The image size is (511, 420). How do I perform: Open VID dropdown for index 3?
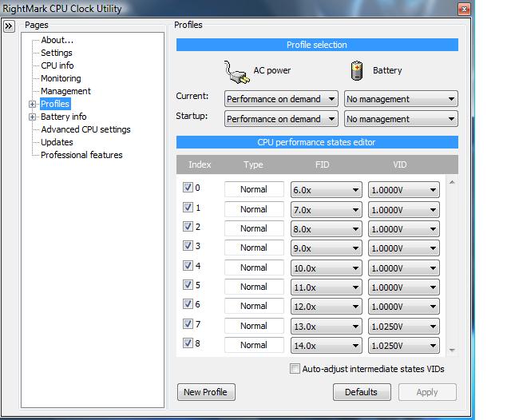(404, 248)
